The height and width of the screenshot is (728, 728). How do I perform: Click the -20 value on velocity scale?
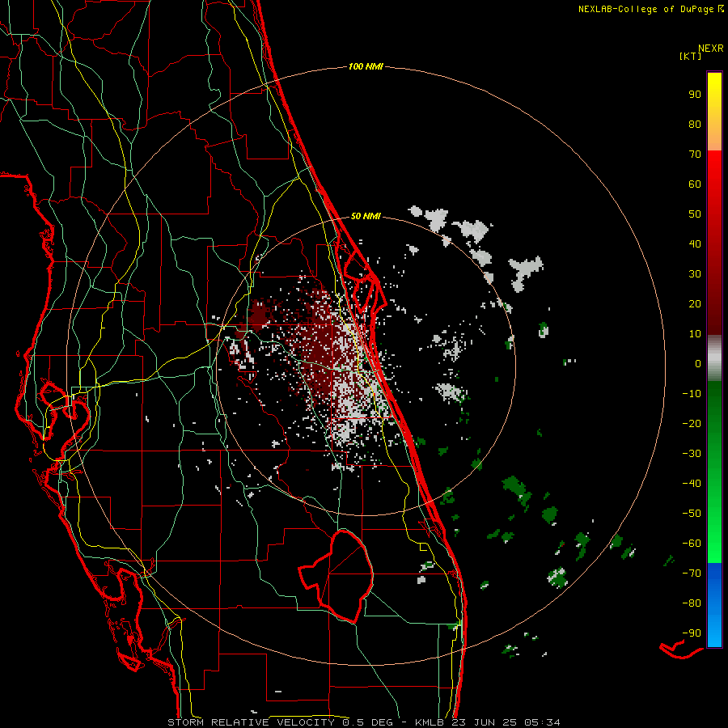point(692,424)
